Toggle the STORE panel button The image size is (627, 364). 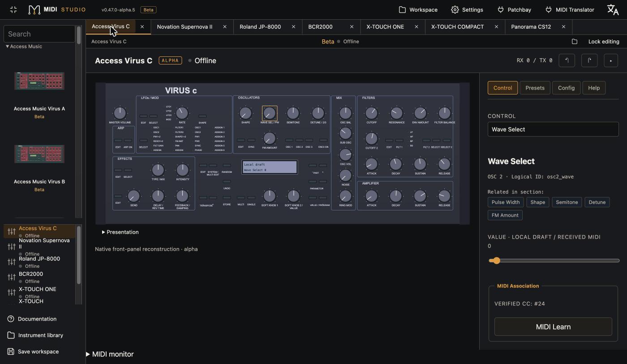(x=227, y=197)
